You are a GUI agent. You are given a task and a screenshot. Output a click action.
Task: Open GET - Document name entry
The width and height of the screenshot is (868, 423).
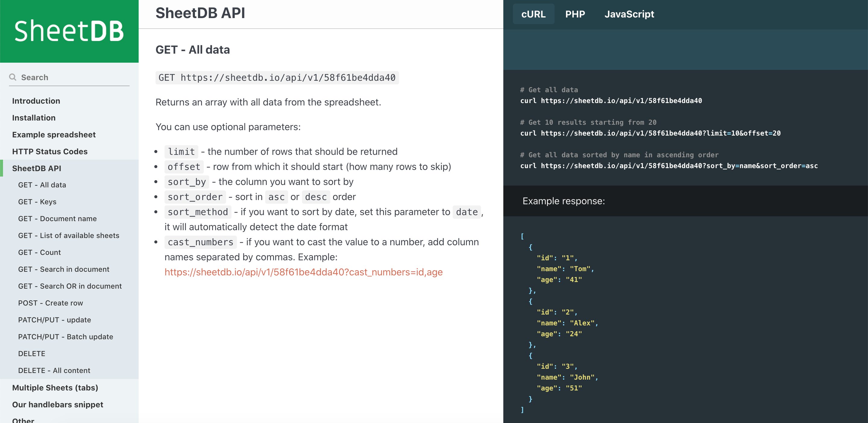[x=57, y=218]
